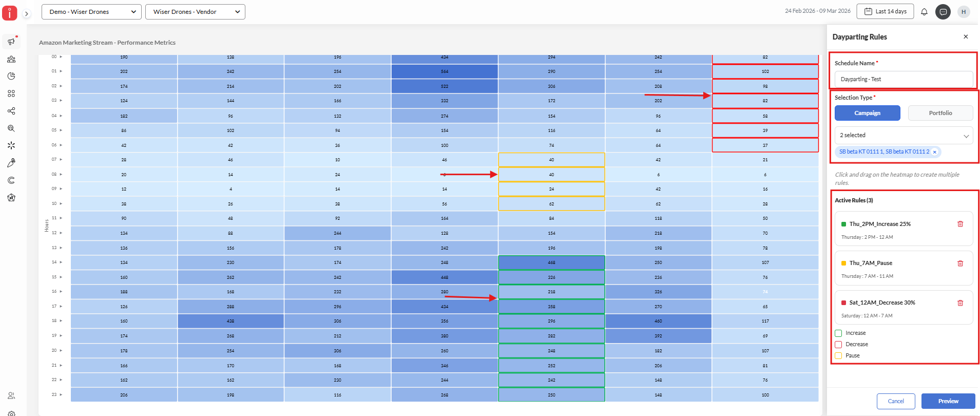Viewport: 980px width, 416px height.
Task: Delete the Sat_12AM_Decrease 30% rule
Action: tap(960, 303)
